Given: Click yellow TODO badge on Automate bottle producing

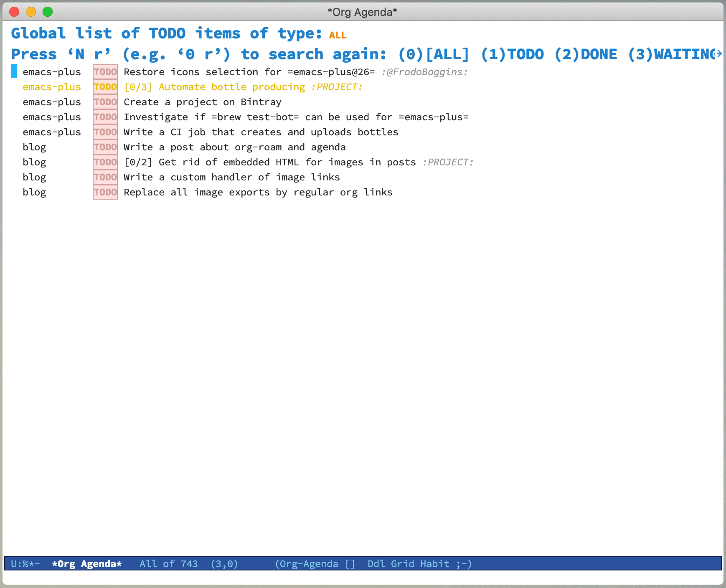Looking at the screenshot, I should (105, 87).
